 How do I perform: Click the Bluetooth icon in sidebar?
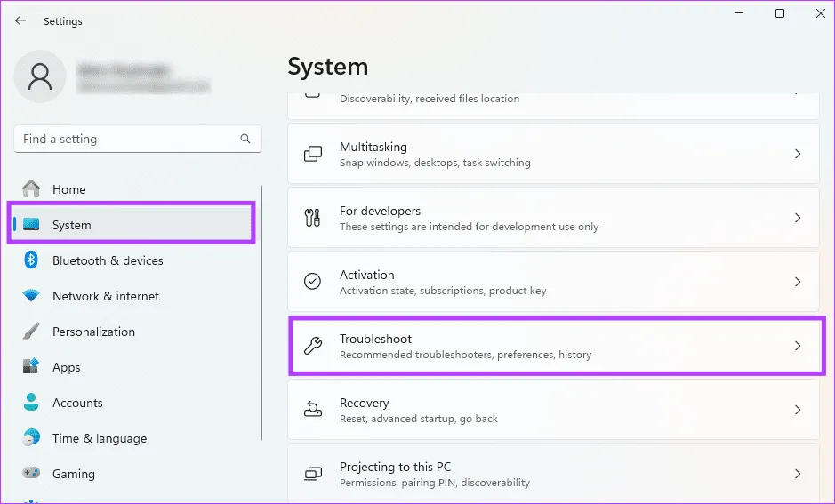[31, 260]
